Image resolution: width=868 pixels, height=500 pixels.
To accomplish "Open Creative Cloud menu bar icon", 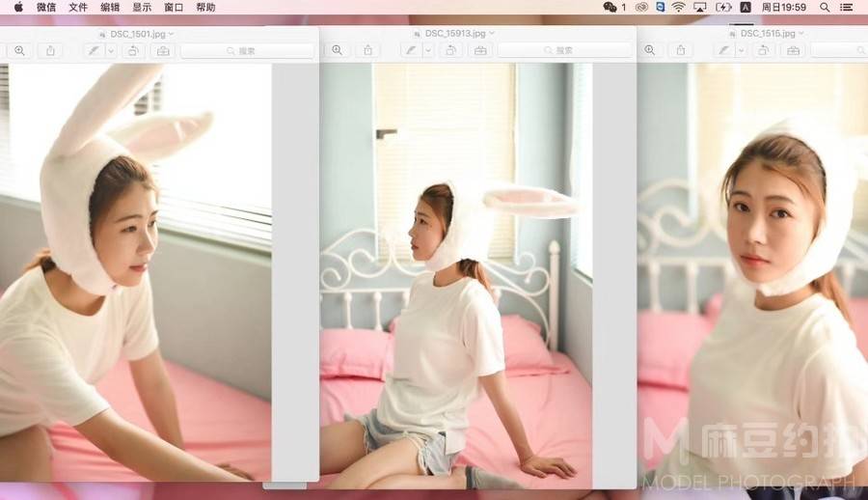I will pos(641,7).
